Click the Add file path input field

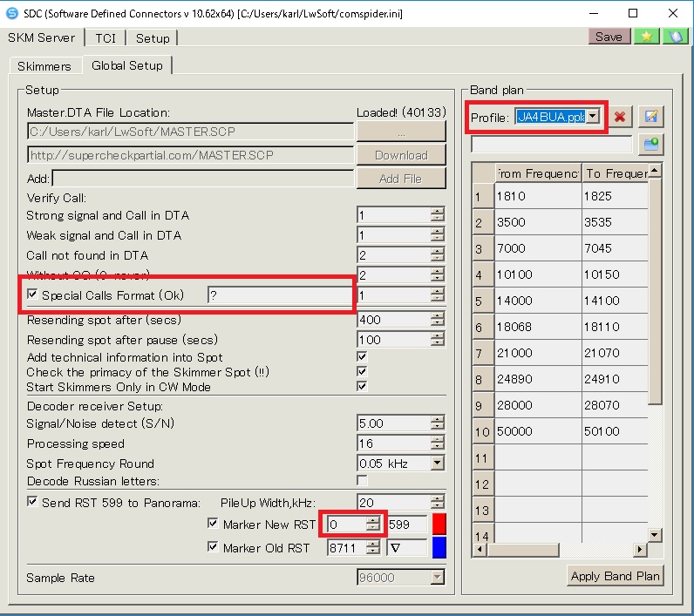coord(203,179)
